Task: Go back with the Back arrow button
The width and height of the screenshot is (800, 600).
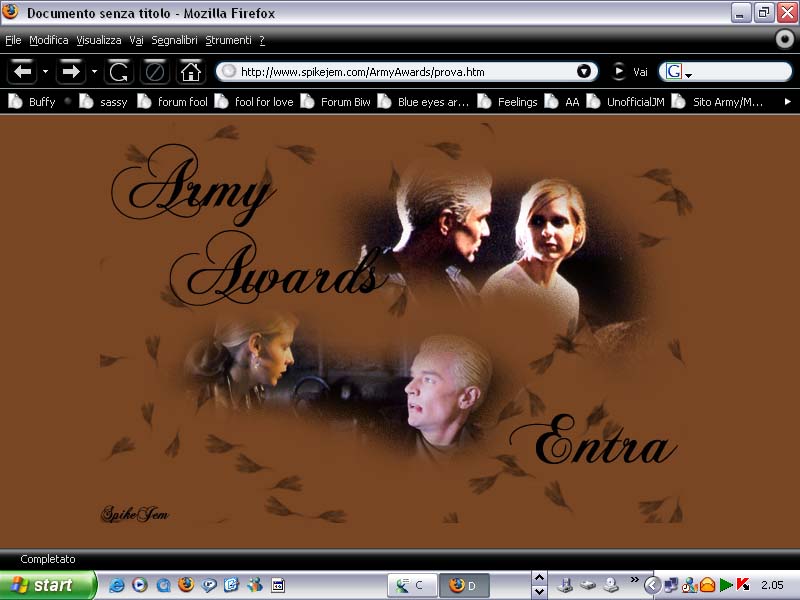Action: click(x=22, y=71)
